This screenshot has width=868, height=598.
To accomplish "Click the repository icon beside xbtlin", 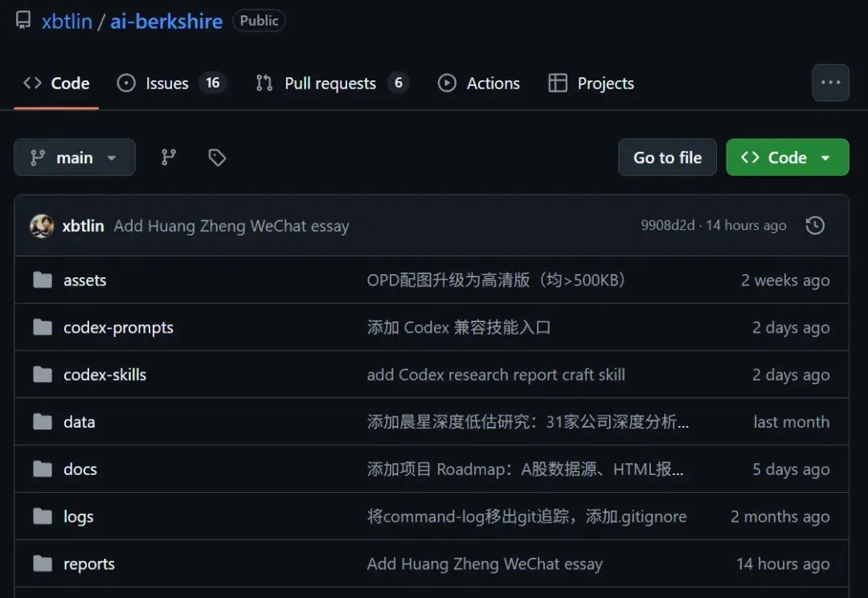I will [x=23, y=21].
